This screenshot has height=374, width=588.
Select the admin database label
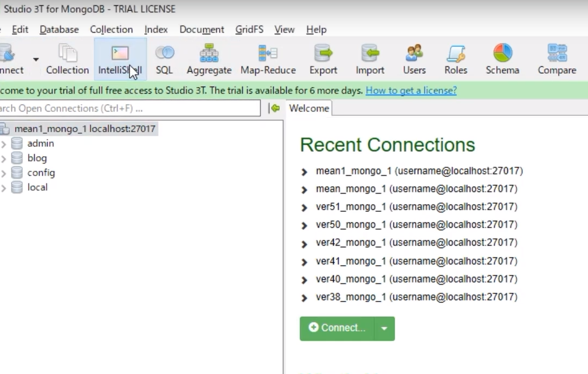[x=41, y=143]
